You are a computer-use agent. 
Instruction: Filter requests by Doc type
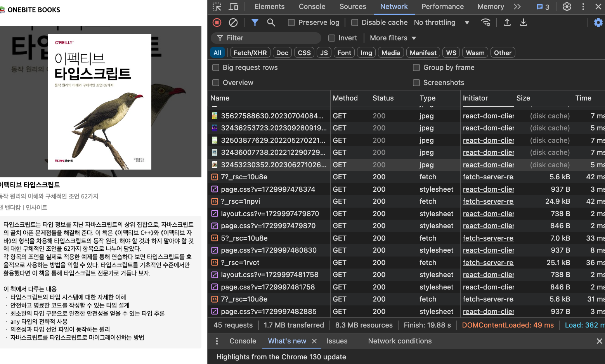click(282, 53)
